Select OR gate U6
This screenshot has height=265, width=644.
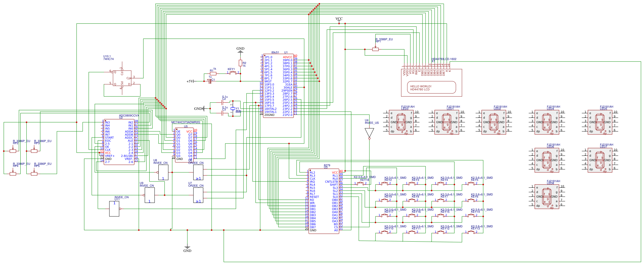[x=198, y=172]
